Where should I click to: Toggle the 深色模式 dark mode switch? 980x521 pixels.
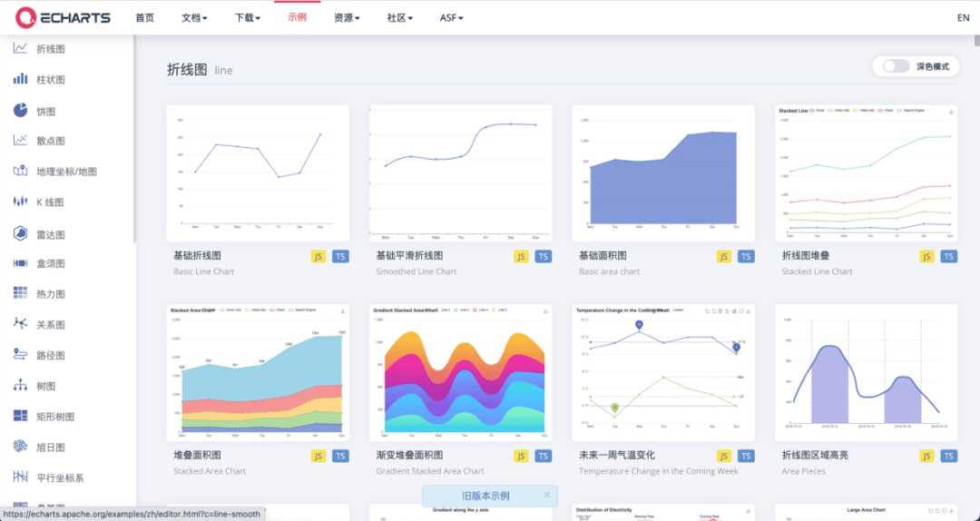[x=896, y=66]
